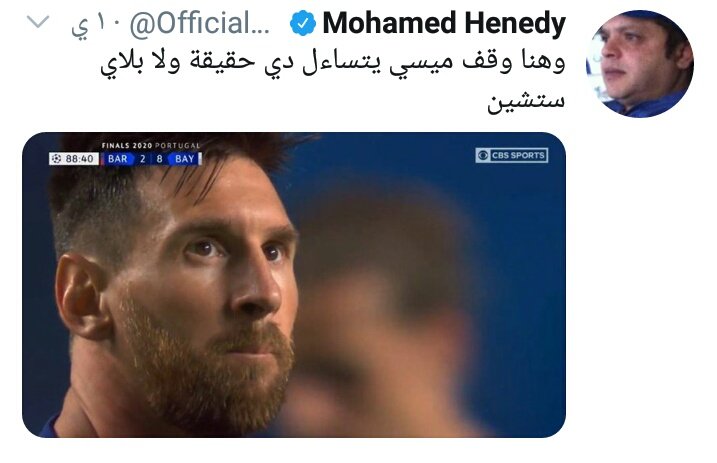Click the blue verified badge icon
This screenshot has width=717, height=463.
tap(303, 23)
